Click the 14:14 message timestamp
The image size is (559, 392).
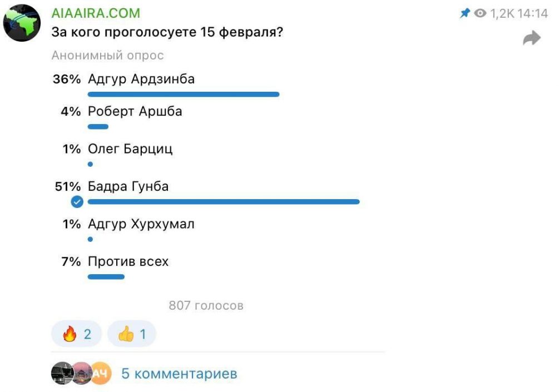533,14
